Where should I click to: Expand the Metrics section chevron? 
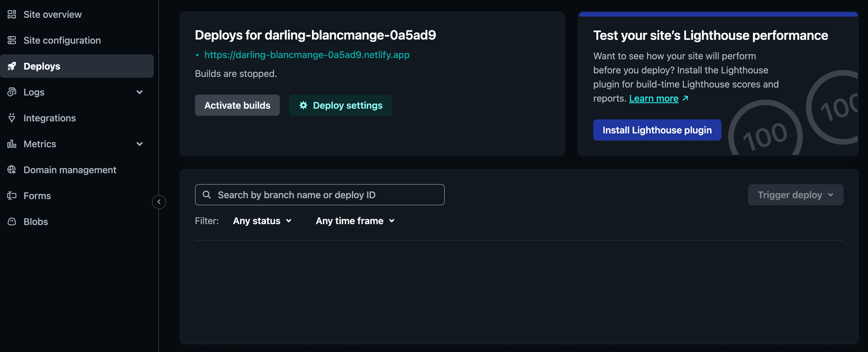click(x=140, y=144)
